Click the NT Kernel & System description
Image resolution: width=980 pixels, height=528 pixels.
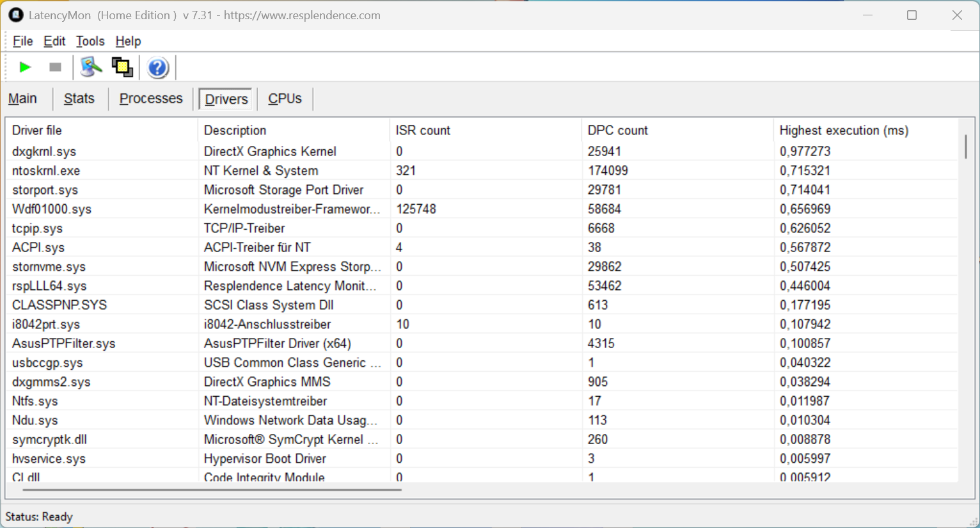(x=261, y=171)
